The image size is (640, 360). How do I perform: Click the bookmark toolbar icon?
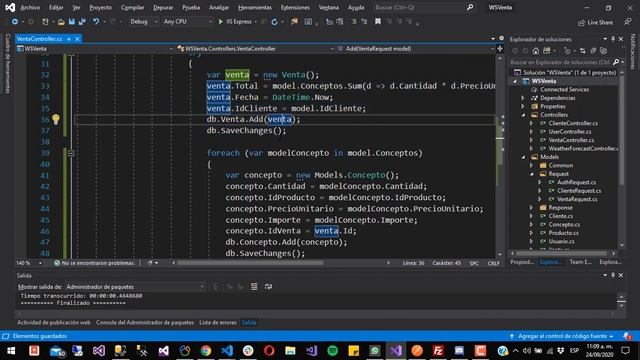point(378,22)
